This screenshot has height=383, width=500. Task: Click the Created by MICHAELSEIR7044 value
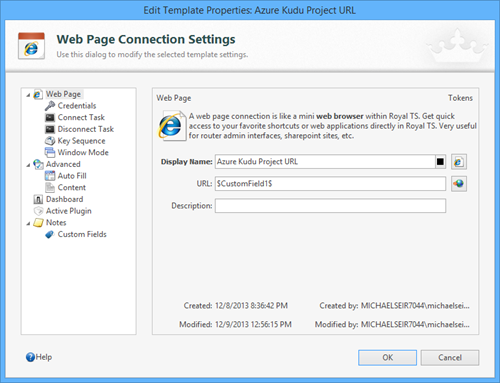click(x=415, y=306)
